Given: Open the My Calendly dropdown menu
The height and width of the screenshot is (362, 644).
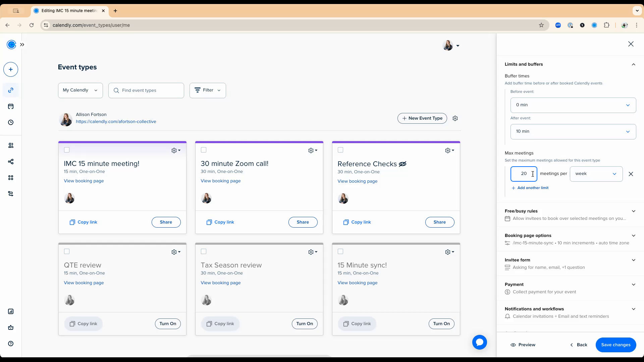Looking at the screenshot, I should pos(80,90).
